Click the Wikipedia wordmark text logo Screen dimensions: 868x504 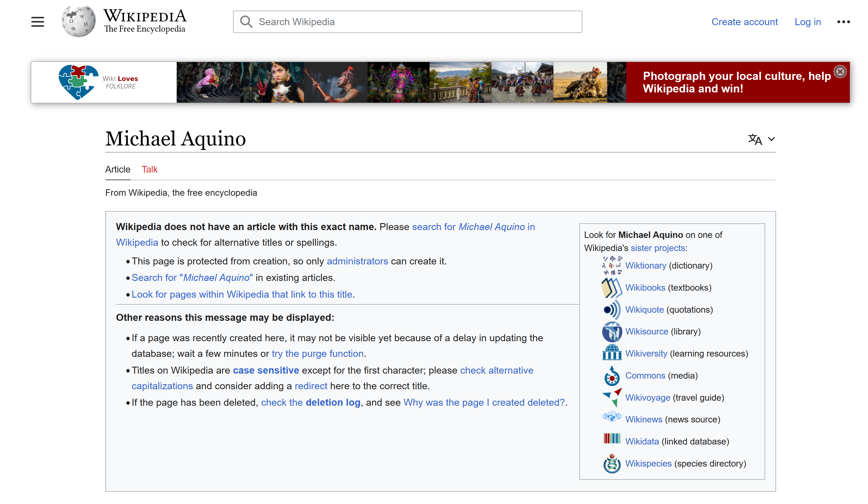[x=145, y=21]
